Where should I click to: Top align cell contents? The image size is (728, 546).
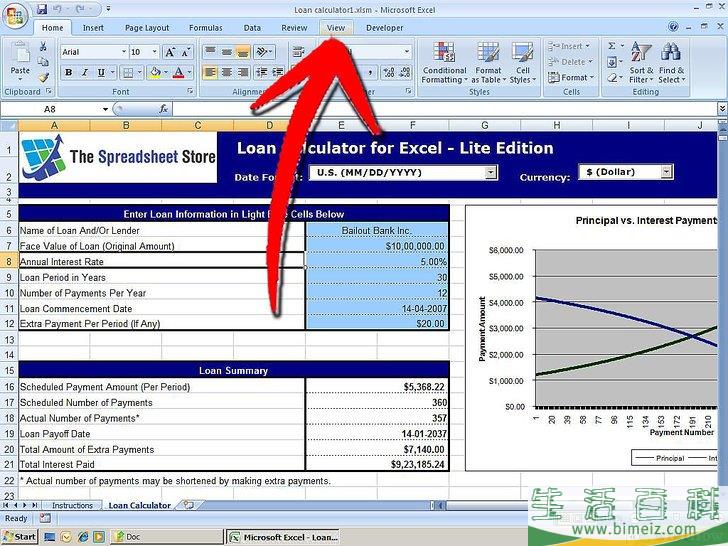pyautogui.click(x=210, y=52)
